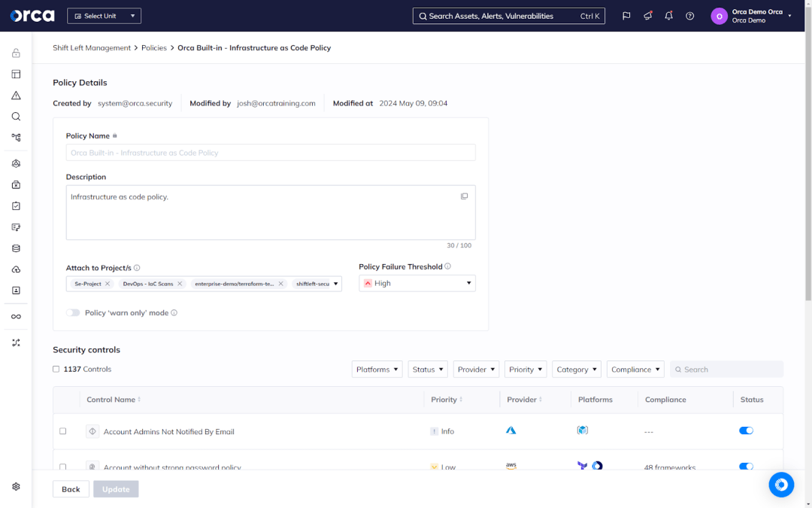Open the crossing arrows icon in the sidebar
The image size is (812, 508).
16,342
